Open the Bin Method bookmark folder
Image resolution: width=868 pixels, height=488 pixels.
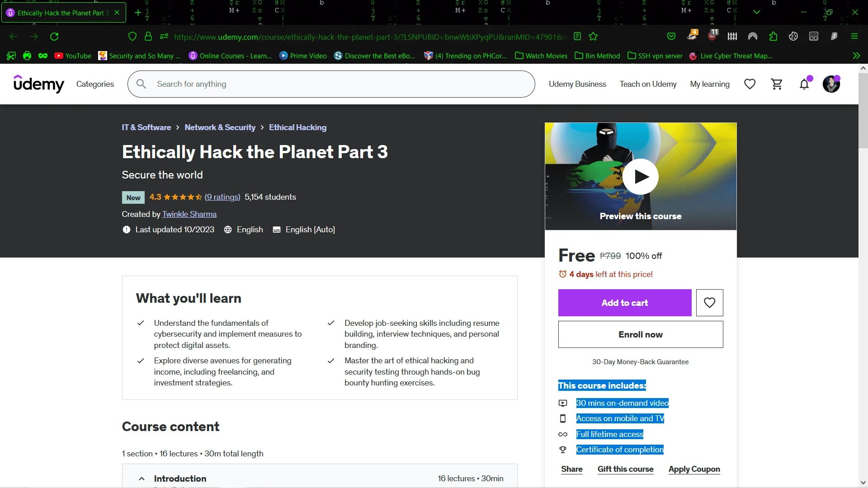pos(597,56)
